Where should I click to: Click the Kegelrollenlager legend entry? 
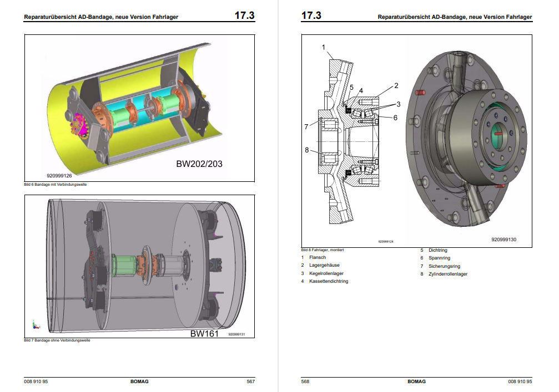326,273
